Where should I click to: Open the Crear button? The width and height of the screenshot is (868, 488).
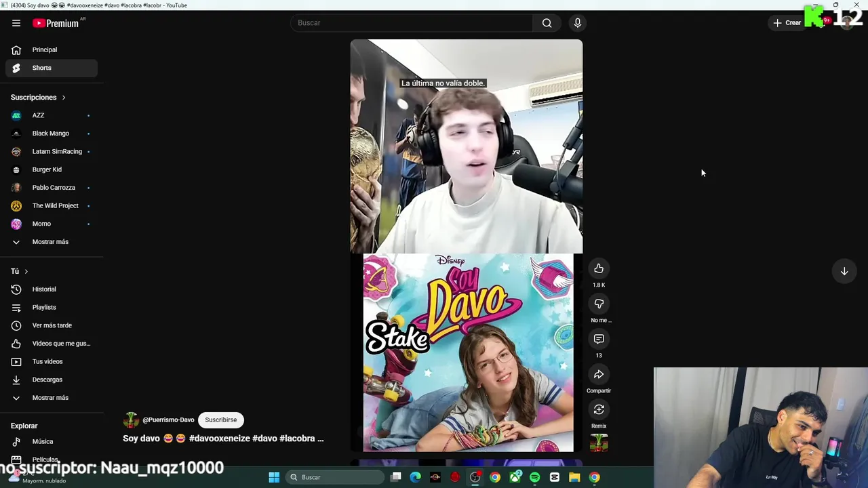pos(787,23)
